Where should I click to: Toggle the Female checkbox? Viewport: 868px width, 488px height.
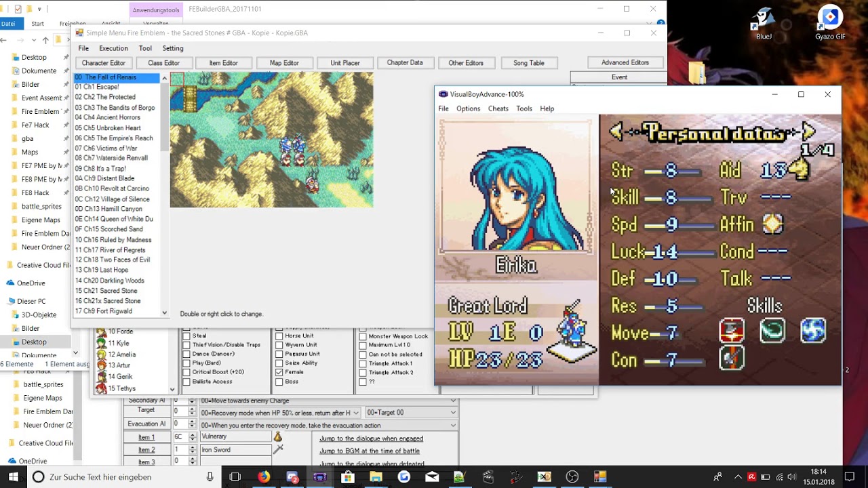[x=279, y=372]
